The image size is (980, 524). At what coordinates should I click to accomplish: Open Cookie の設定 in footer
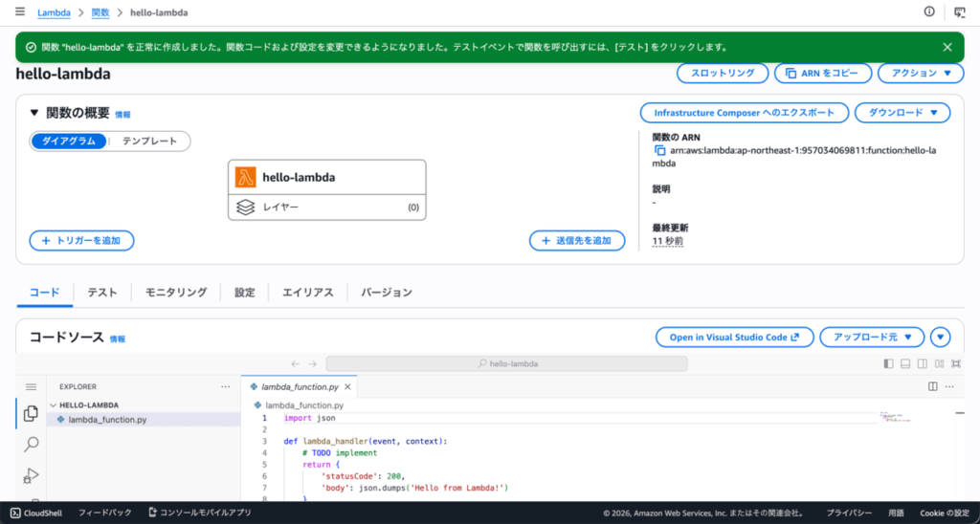click(945, 513)
